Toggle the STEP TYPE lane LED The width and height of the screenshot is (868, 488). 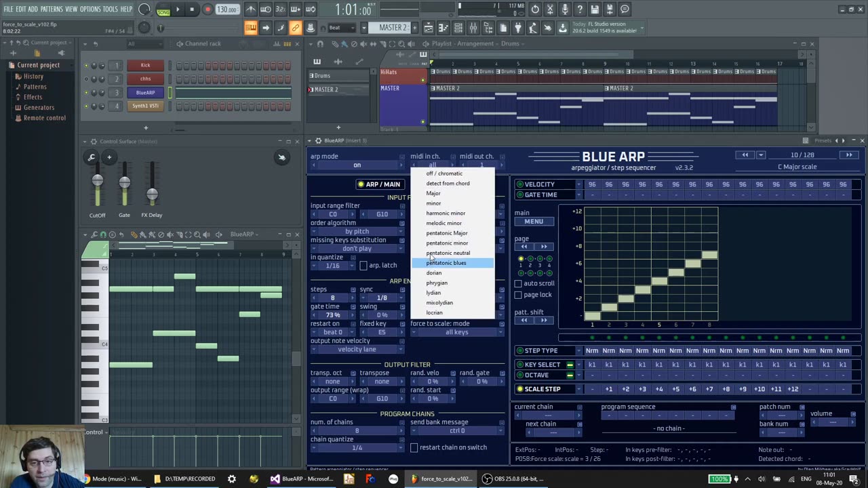520,350
